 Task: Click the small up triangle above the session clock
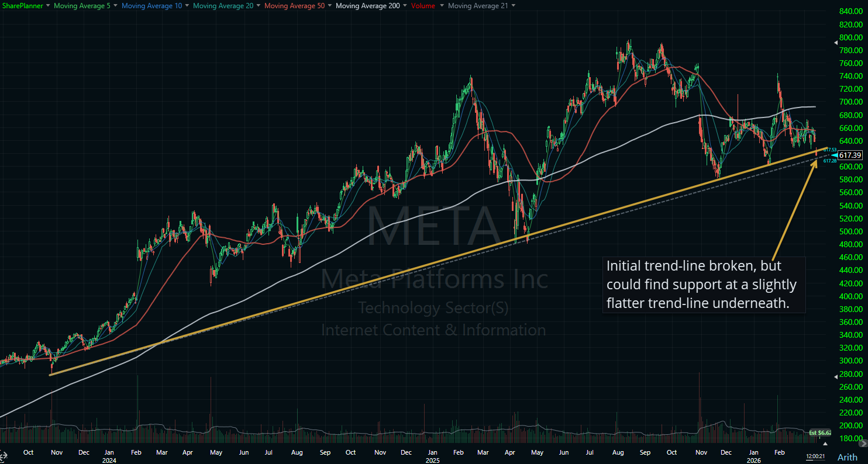point(825,444)
